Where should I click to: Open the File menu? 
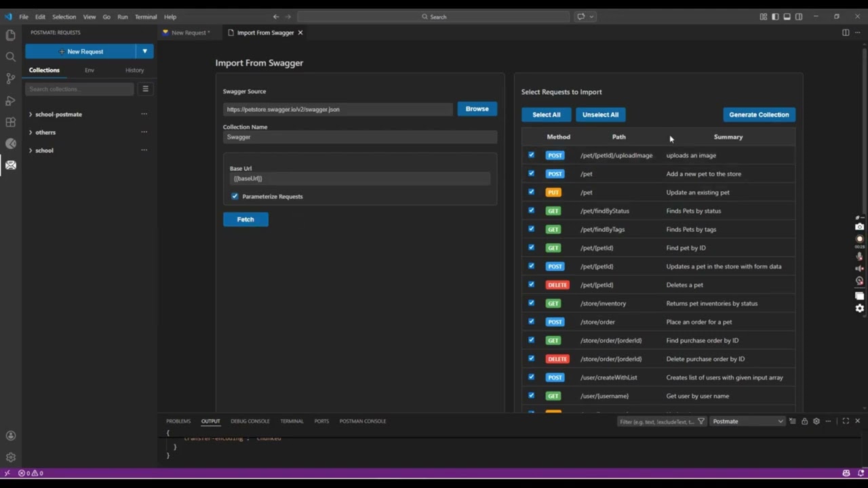coord(24,16)
